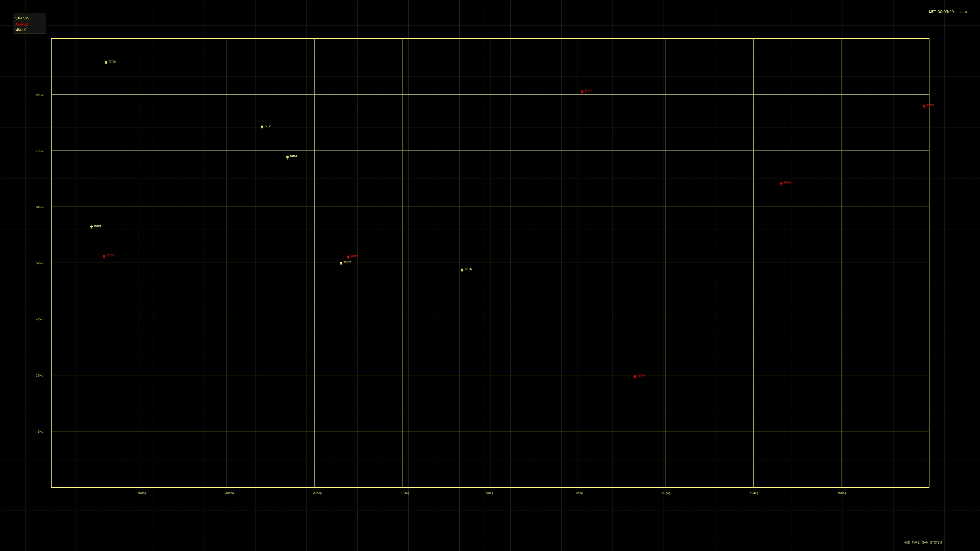Image resolution: width=980 pixels, height=551 pixels.
Task: Click the MSL: 0 missile counter
Action: 21,30
